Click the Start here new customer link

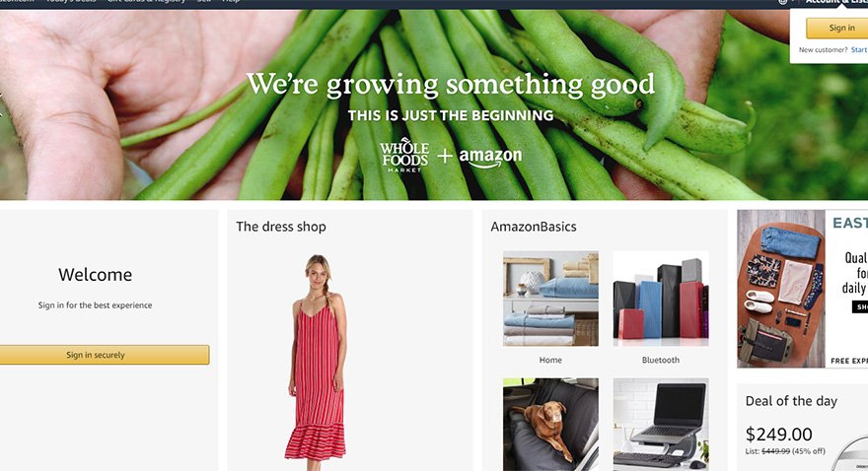[x=859, y=49]
